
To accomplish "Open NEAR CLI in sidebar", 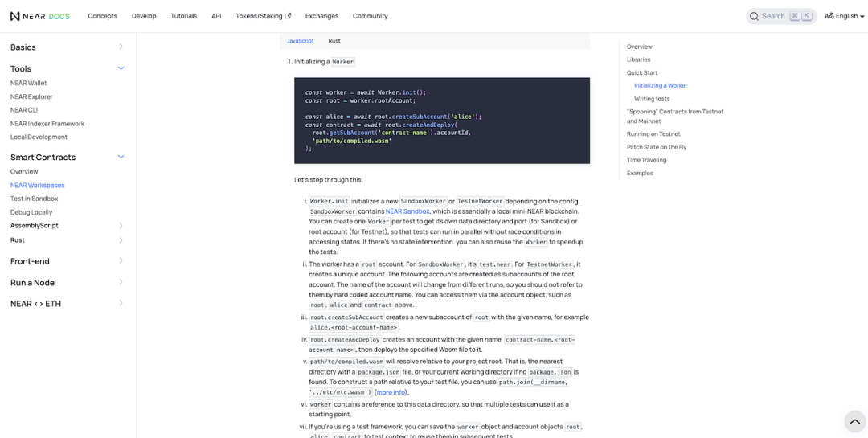I will pyautogui.click(x=24, y=110).
